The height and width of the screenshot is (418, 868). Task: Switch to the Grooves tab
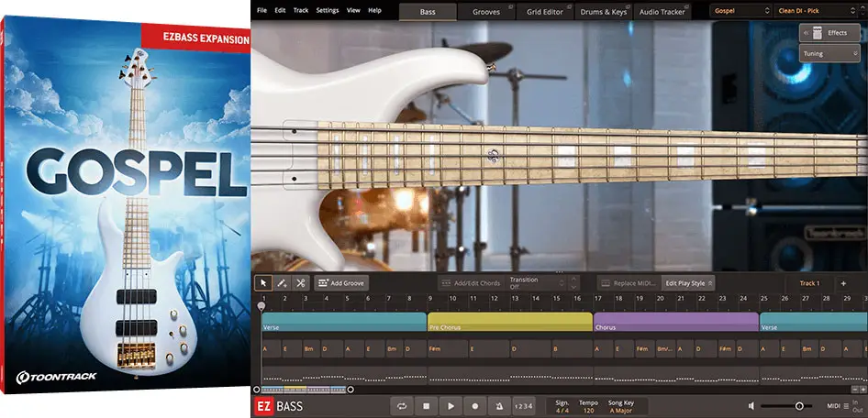tap(486, 12)
